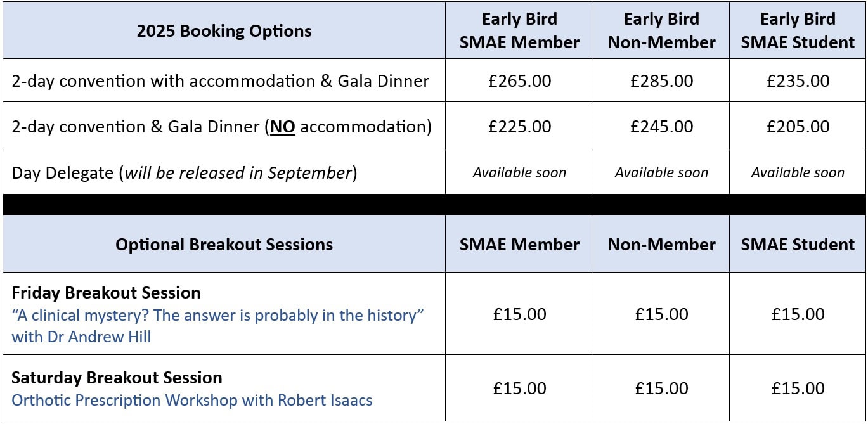Click the Saturday Breakout Session title
Viewport: 868px width, 424px height.
pos(117,378)
